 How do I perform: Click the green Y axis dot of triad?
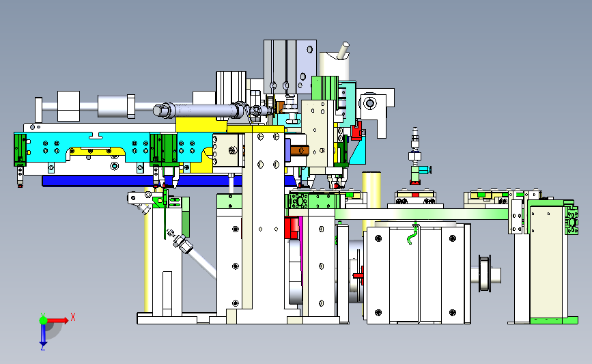click(x=43, y=320)
